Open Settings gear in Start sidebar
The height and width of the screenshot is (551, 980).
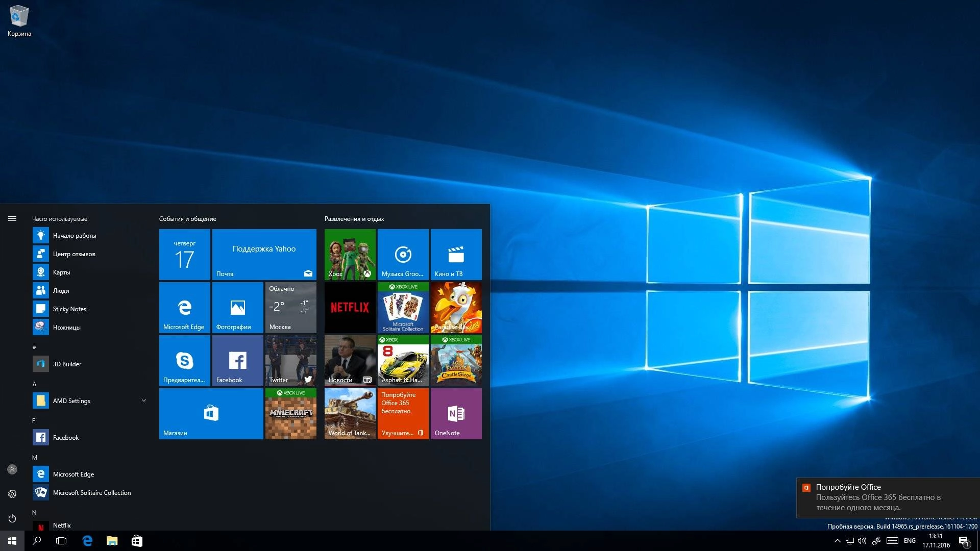[x=12, y=494]
